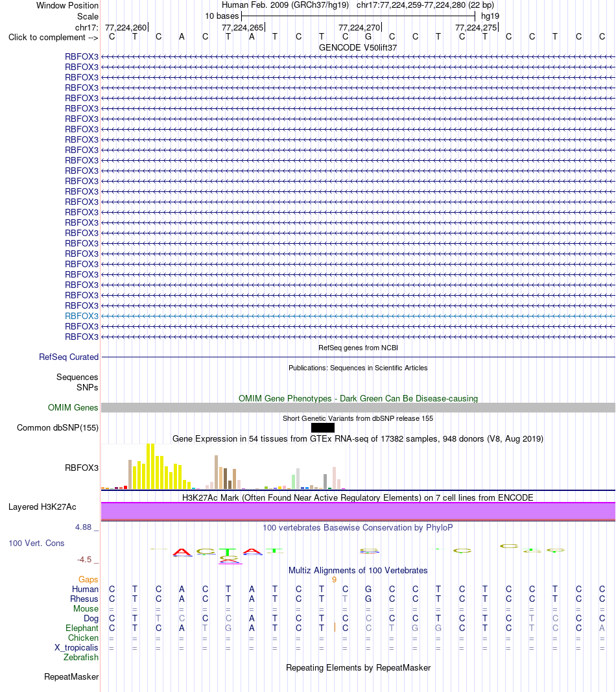Click the 'Common dbSNP(155)' track label

pos(57,427)
